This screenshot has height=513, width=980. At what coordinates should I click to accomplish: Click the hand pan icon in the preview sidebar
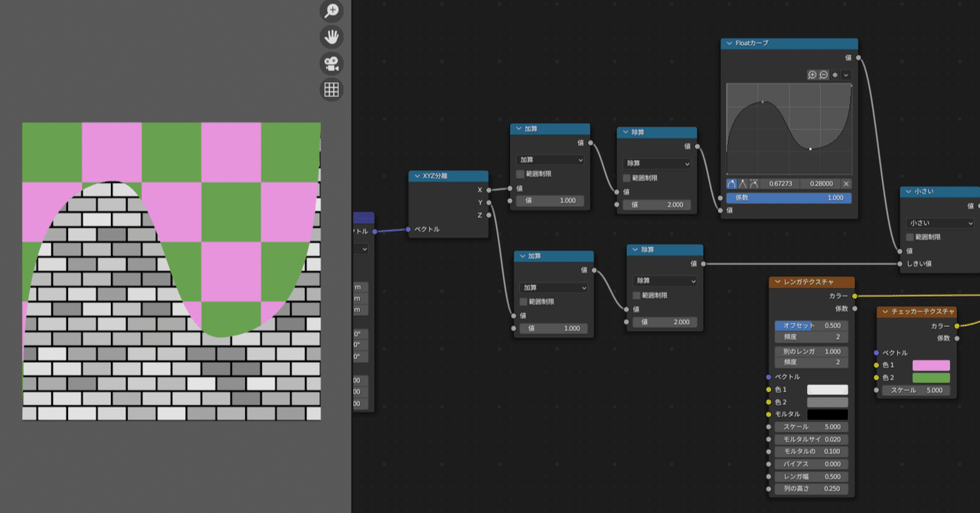[329, 37]
